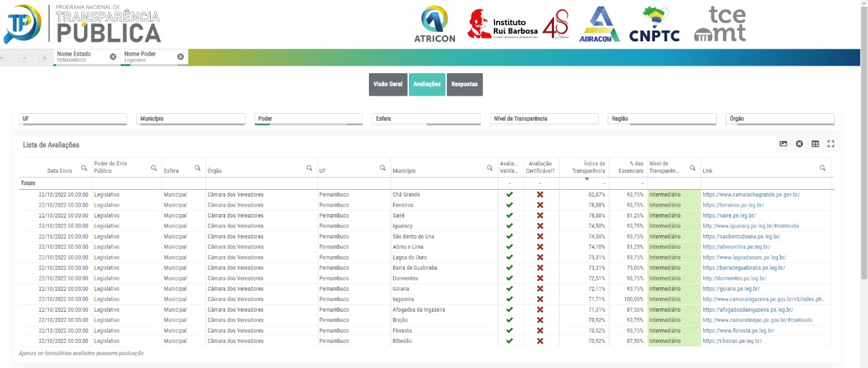The image size is (868, 368).
Task: Open the lagoadoouro.pe.leg.br link
Action: click(x=745, y=258)
